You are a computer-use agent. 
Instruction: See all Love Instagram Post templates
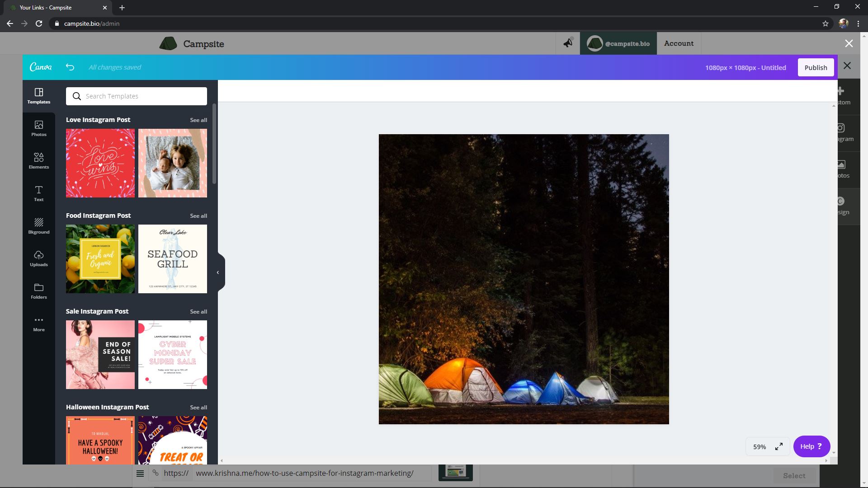[x=198, y=120]
